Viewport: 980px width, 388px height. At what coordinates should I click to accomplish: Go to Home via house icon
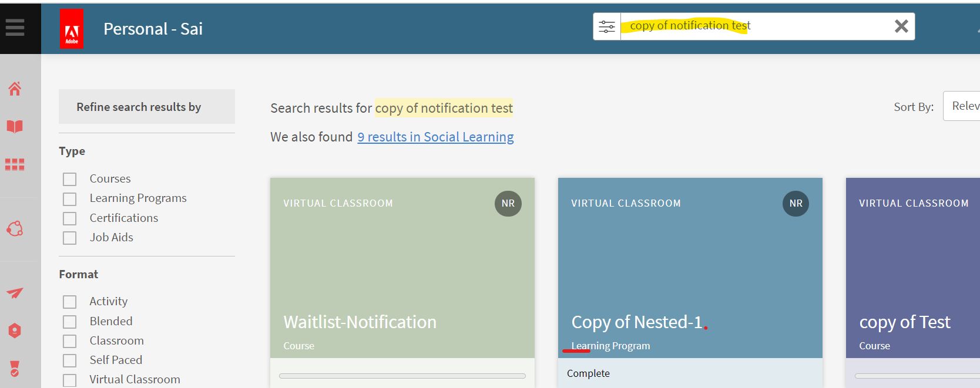(15, 89)
